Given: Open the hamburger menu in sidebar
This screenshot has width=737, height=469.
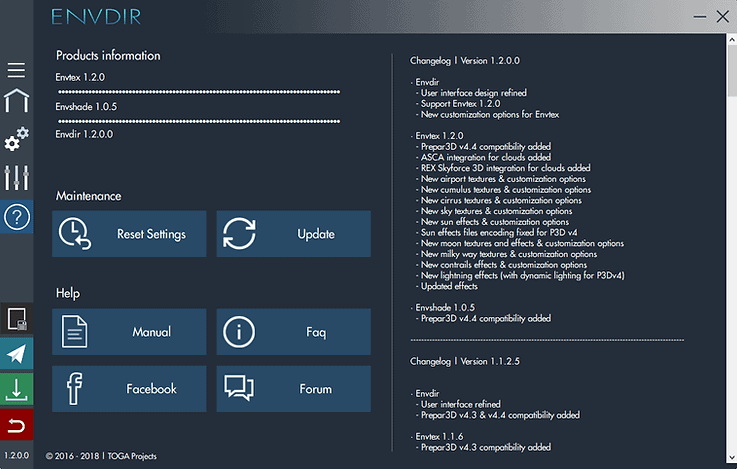Looking at the screenshot, I should [16, 70].
